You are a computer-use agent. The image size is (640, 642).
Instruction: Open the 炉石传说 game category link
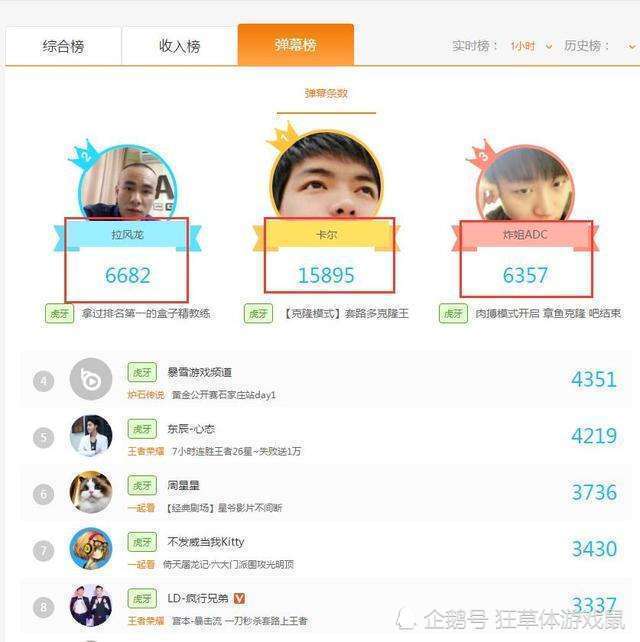[146, 395]
